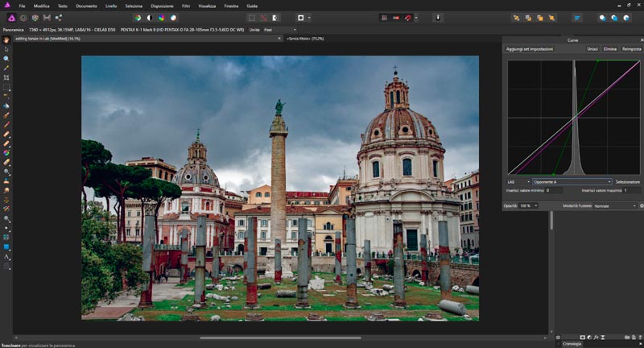
Task: Click the last blue boolean operation icon
Action: coord(626,18)
